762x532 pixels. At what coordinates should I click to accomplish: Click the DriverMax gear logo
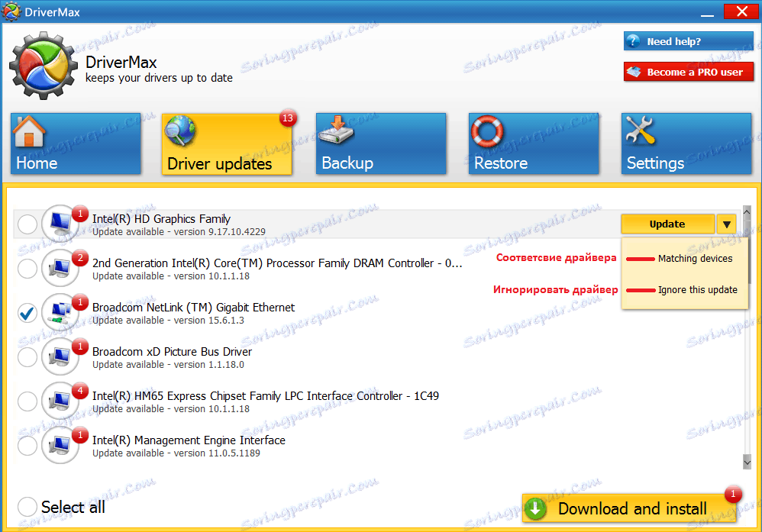point(44,66)
